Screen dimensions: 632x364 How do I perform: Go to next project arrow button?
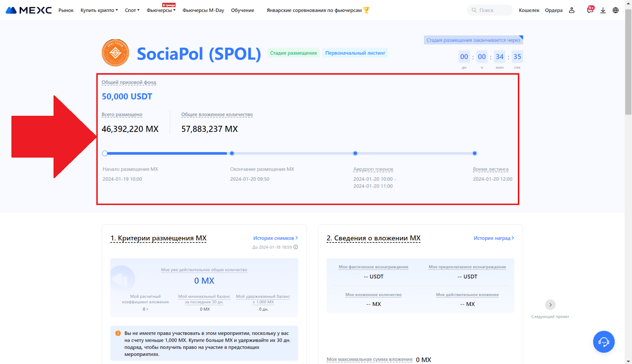[x=550, y=305]
